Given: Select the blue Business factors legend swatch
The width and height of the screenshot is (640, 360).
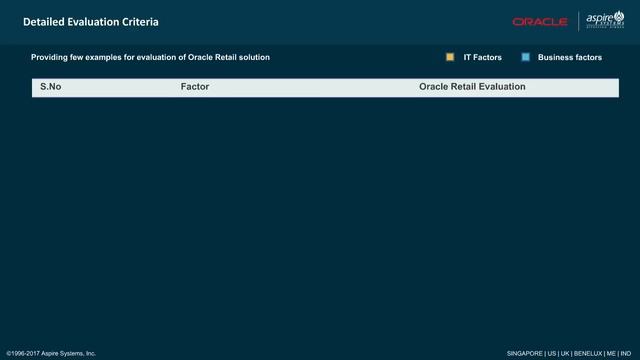Looking at the screenshot, I should tap(526, 57).
